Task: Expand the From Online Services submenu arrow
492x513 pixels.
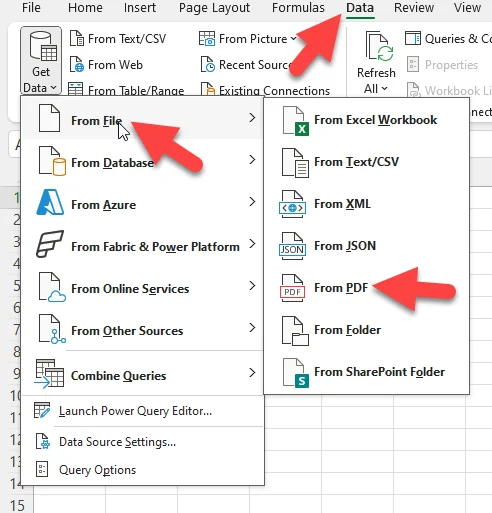Action: 252,286
